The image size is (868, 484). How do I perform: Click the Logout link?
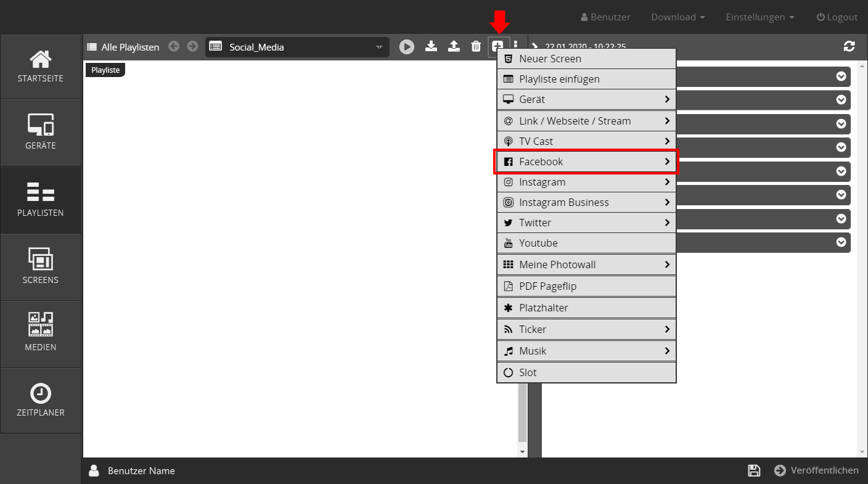[837, 17]
